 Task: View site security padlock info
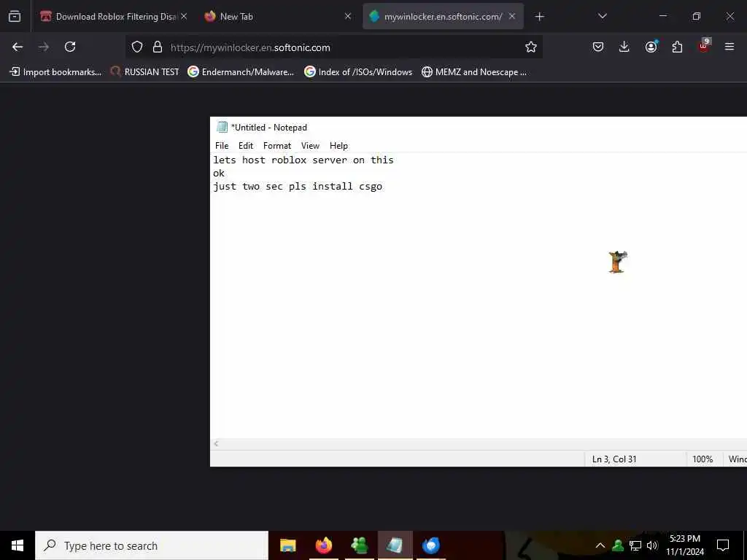point(158,47)
